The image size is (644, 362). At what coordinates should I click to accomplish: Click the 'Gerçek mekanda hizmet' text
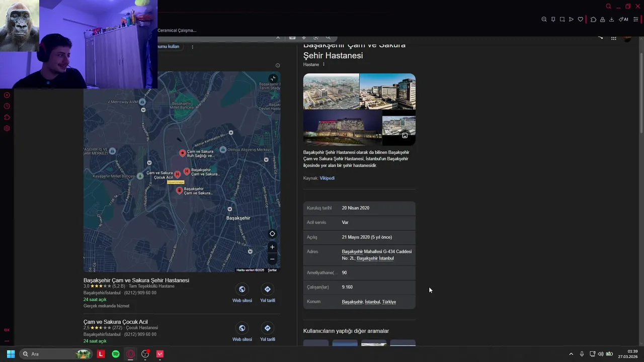(106, 306)
